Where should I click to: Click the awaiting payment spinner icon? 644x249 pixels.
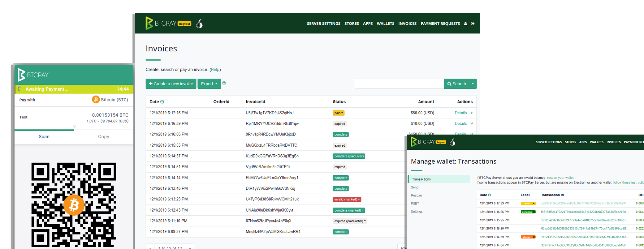click(20, 89)
